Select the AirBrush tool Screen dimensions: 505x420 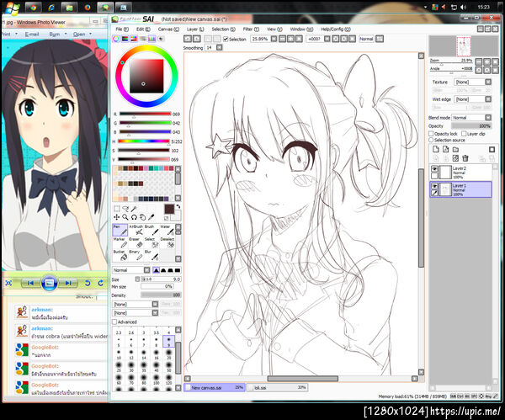point(136,230)
